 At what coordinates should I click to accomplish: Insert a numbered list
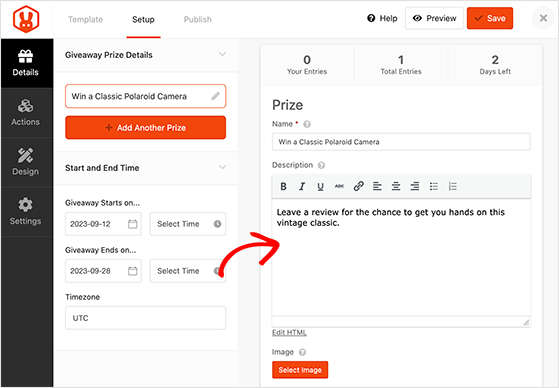tap(452, 186)
